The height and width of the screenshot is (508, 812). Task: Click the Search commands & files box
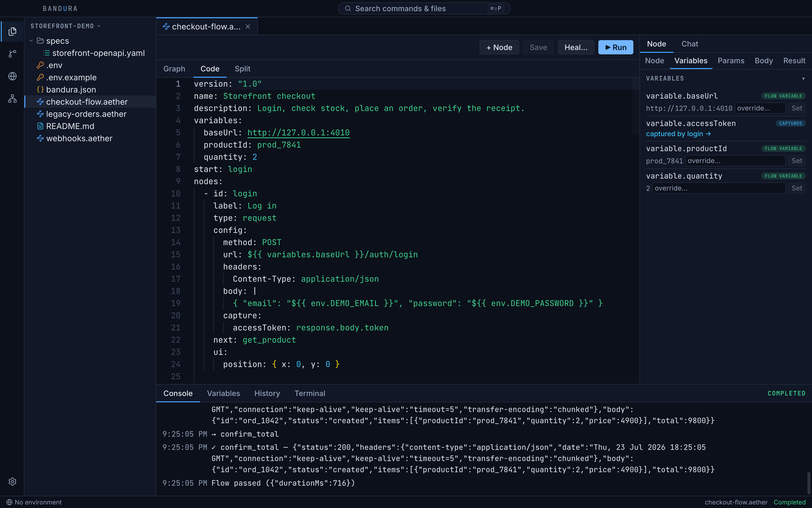[x=424, y=9]
